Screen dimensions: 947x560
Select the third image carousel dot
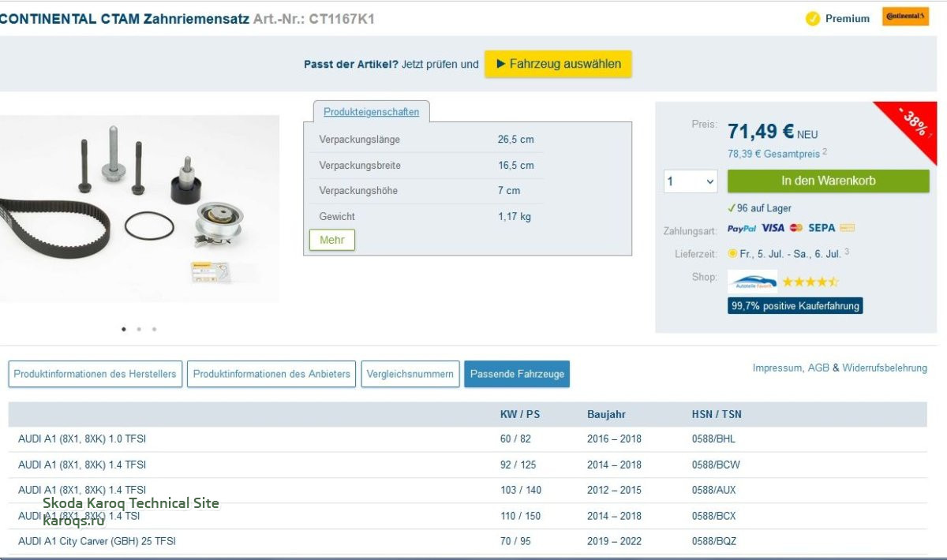click(154, 330)
